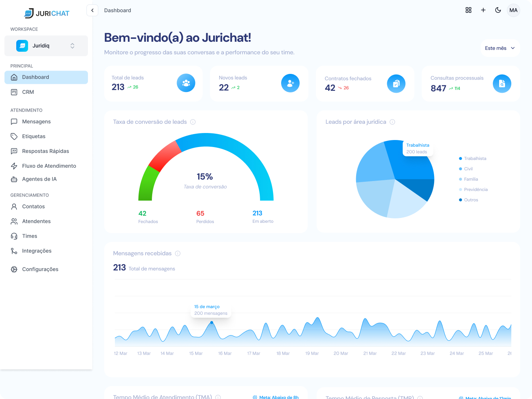Screen dimensions: 532x399
Task: Click the Respostas Rápidas quote icon
Action: (x=14, y=151)
